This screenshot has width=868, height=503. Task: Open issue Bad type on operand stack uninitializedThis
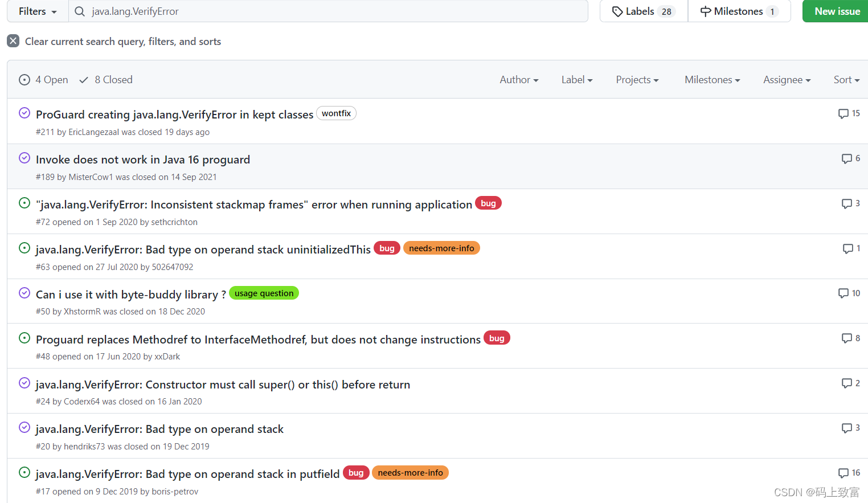point(203,250)
